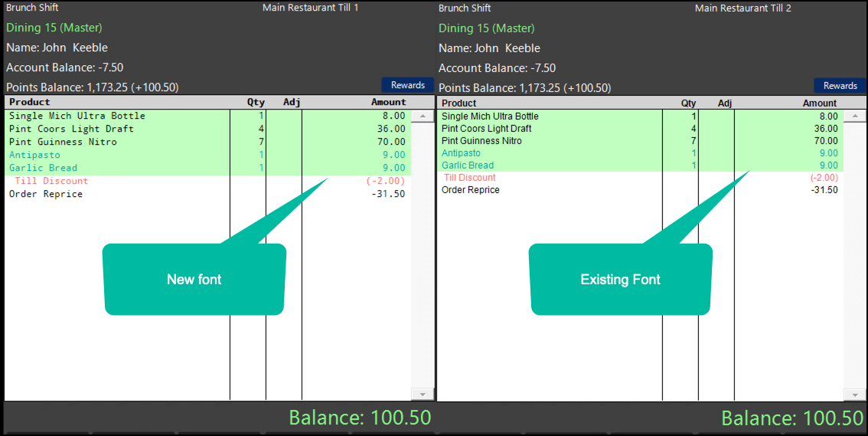Click Main Restaurant Till 1 title
Viewport: 868px width, 436px height.
[x=311, y=8]
